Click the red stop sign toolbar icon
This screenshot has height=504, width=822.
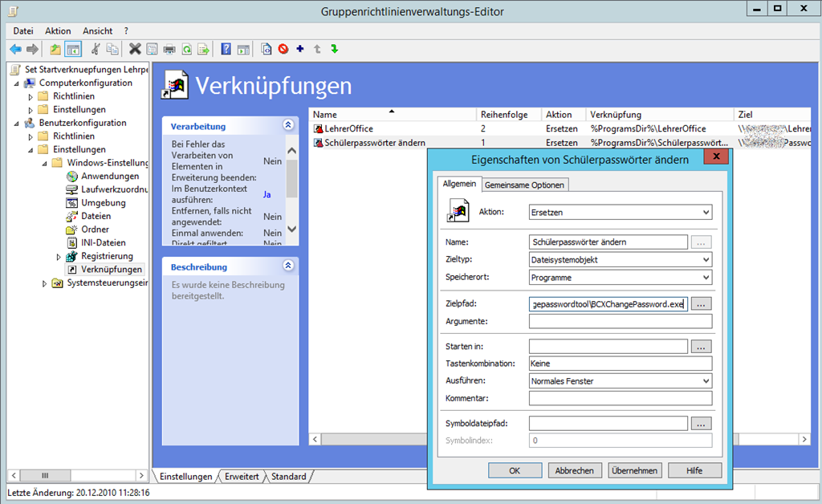283,50
